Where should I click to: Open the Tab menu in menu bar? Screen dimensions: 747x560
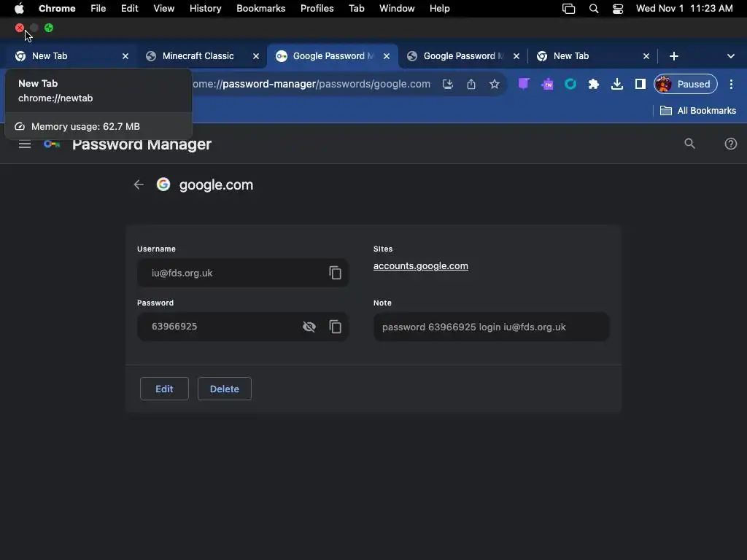click(356, 9)
